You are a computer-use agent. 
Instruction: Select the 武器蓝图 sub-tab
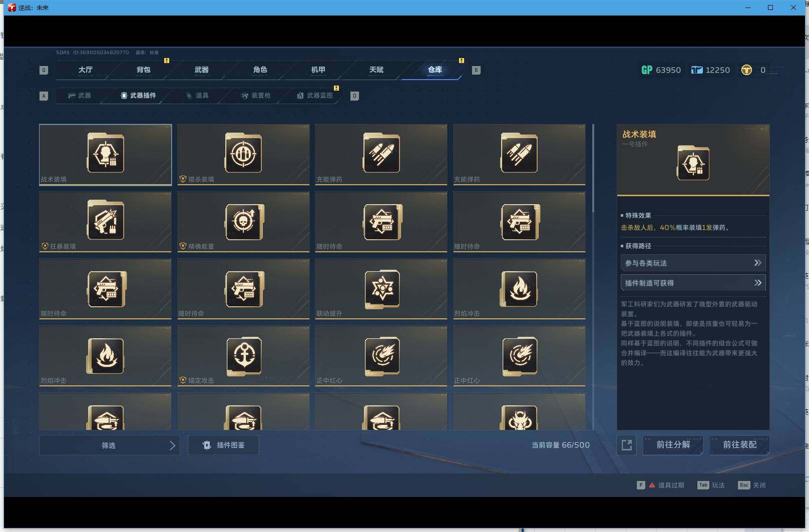click(315, 96)
